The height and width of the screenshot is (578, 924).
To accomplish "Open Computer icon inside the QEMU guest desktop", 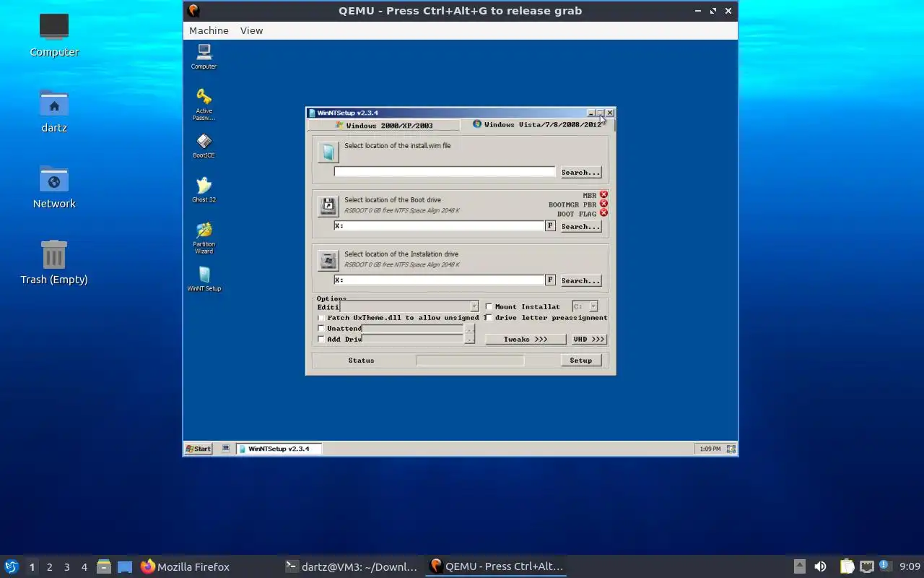I will coord(204,56).
